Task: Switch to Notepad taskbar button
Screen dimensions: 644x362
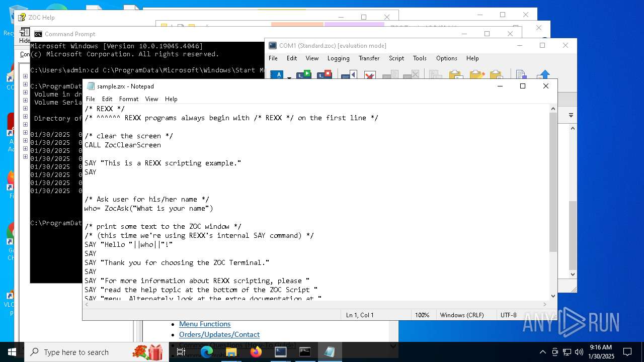Action: click(x=330, y=352)
